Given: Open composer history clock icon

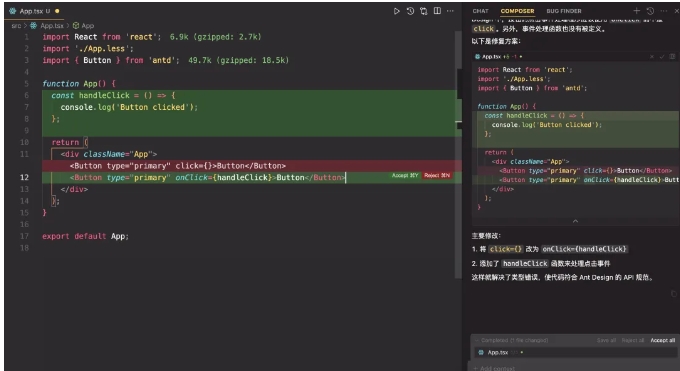Looking at the screenshot, I should click(650, 11).
